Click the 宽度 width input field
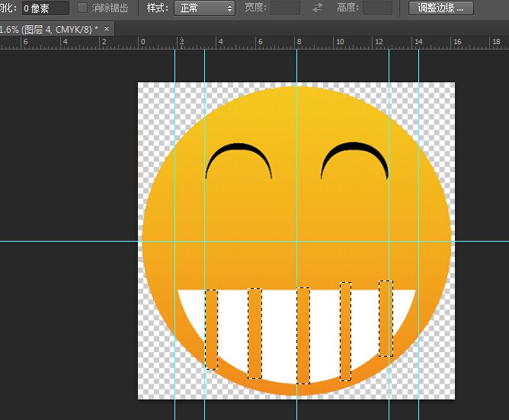509x420 pixels. (x=286, y=8)
